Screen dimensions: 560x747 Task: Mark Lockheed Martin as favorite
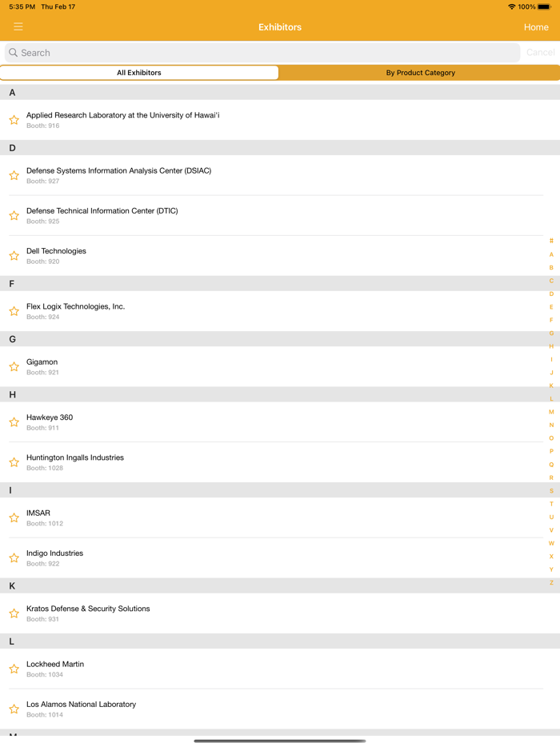tap(14, 669)
